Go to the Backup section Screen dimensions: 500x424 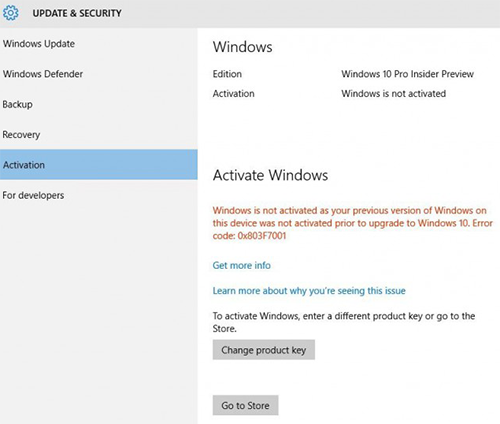[99, 104]
